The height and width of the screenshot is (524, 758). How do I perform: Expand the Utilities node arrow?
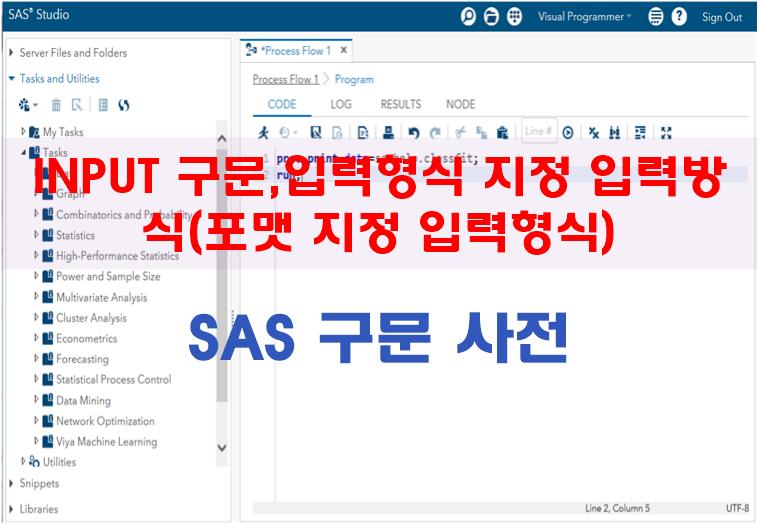tap(23, 461)
